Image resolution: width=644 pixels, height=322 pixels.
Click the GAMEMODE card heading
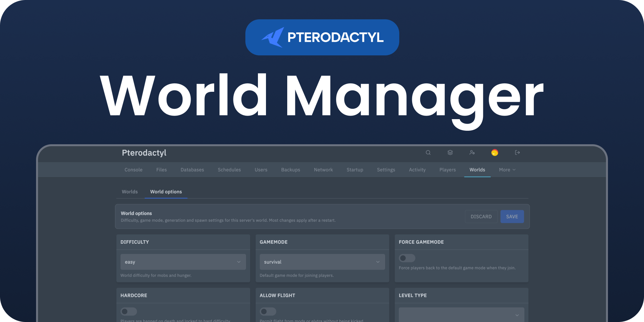(274, 242)
